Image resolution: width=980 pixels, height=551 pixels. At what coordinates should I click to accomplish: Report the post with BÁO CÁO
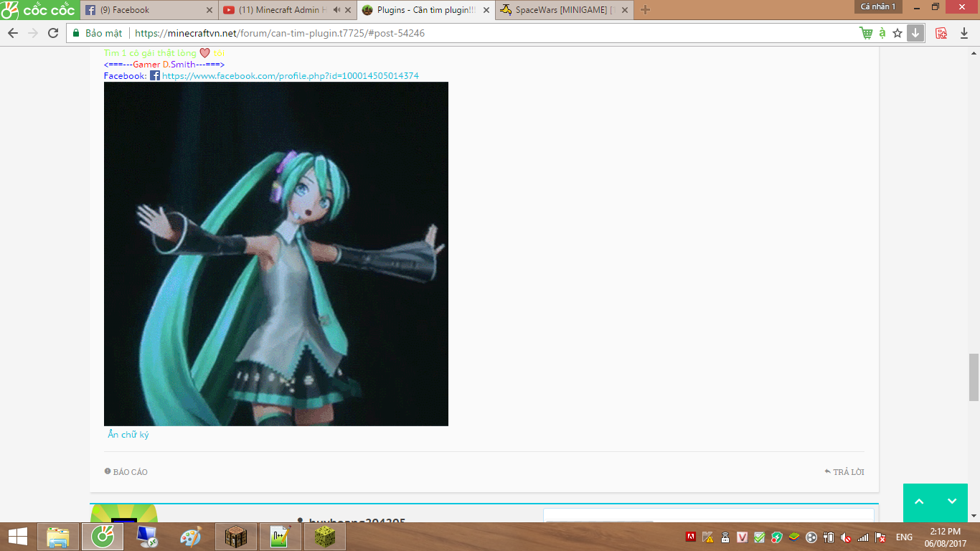click(x=126, y=472)
